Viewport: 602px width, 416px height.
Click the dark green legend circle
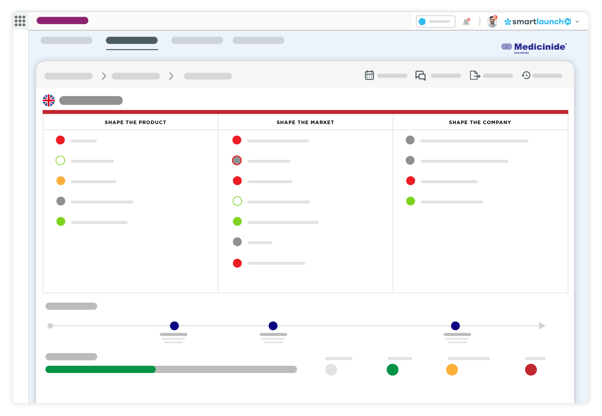[x=392, y=370]
